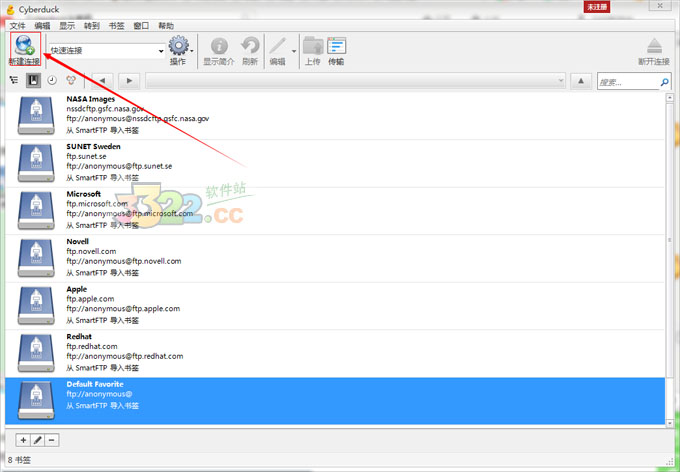Click the SUNET Sweden bookmark drive icon
The image size is (680, 472).
[36, 163]
